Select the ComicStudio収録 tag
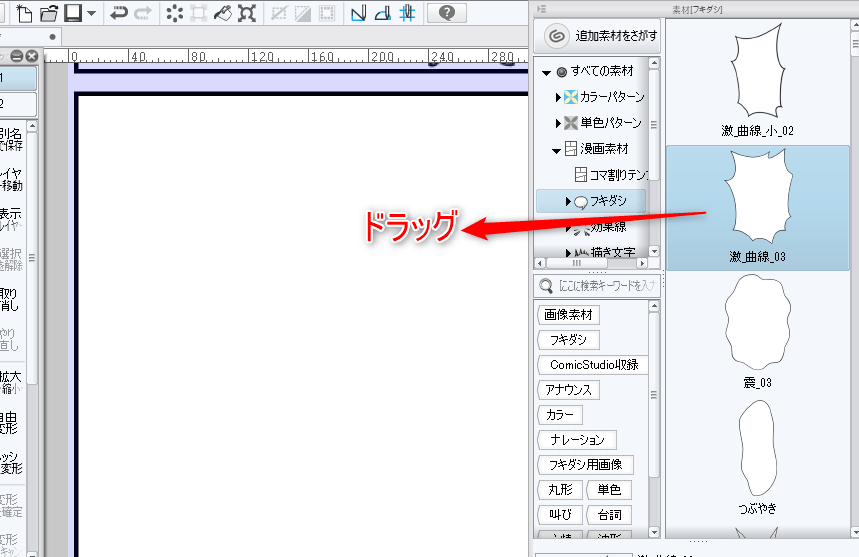Screen dimensions: 859x557 click(x=593, y=365)
